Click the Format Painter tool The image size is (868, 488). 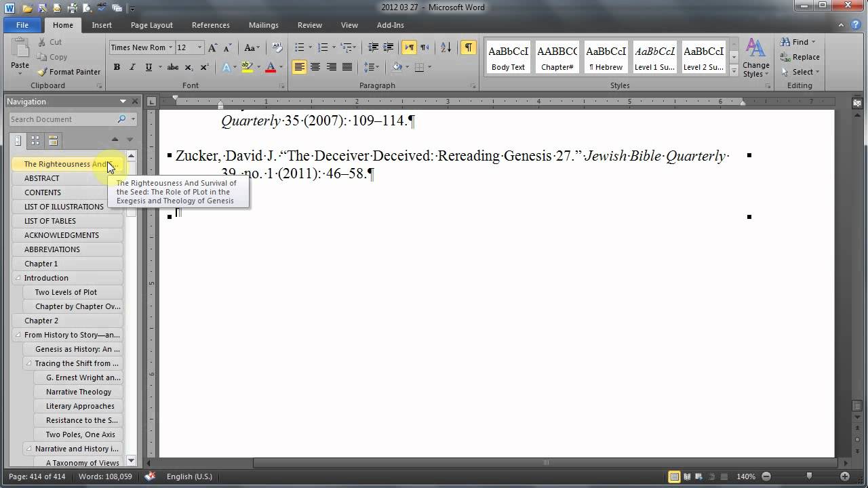click(68, 72)
